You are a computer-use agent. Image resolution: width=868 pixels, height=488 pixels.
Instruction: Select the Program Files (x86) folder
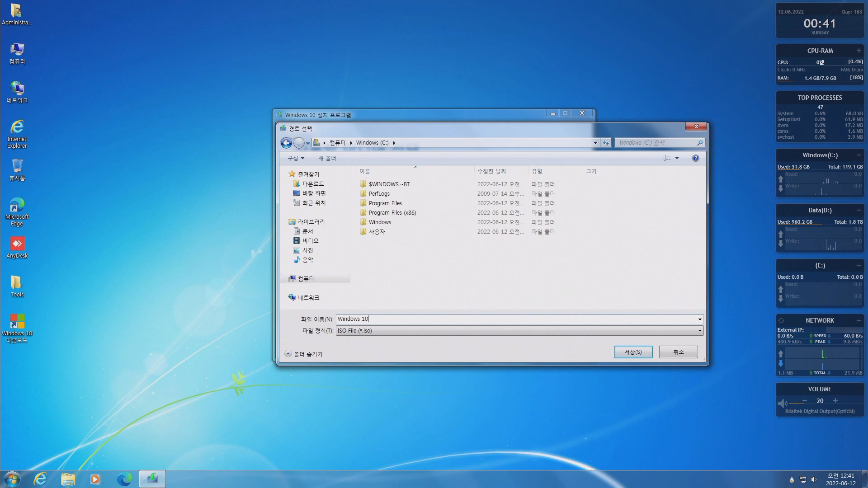(x=392, y=213)
